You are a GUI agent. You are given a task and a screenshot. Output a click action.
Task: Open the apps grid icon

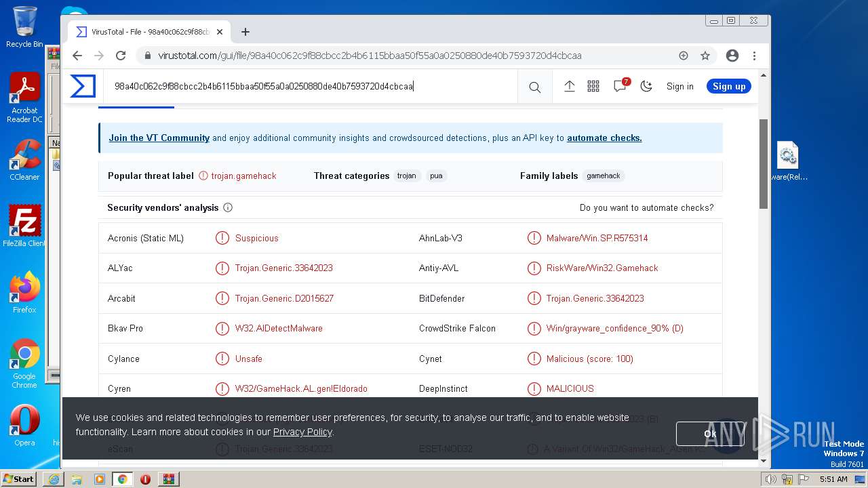[593, 86]
